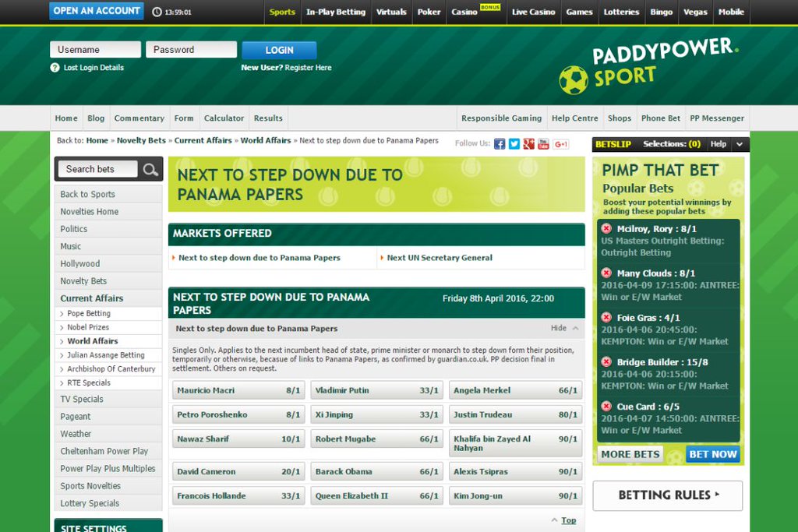798x532 pixels.
Task: Open PP Messenger
Action: click(717, 118)
